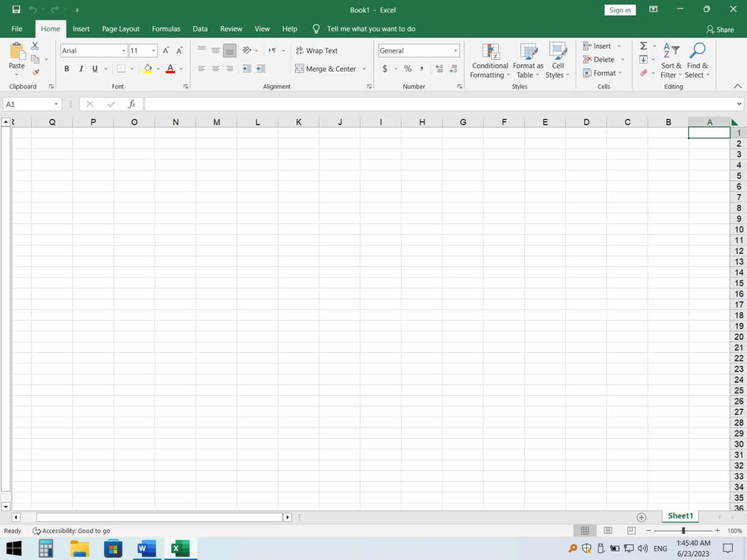747x560 pixels.
Task: Click the Percent Style icon
Action: [x=408, y=69]
